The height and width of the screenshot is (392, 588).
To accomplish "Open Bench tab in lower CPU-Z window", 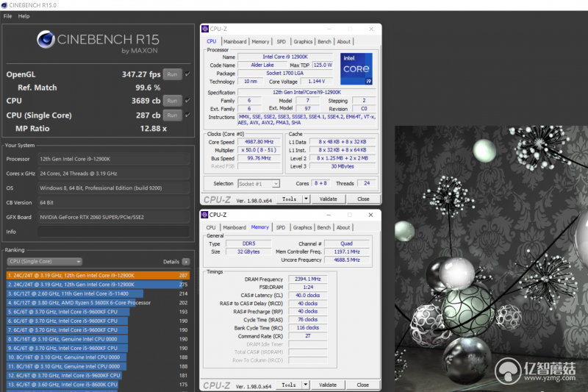I will (x=324, y=228).
